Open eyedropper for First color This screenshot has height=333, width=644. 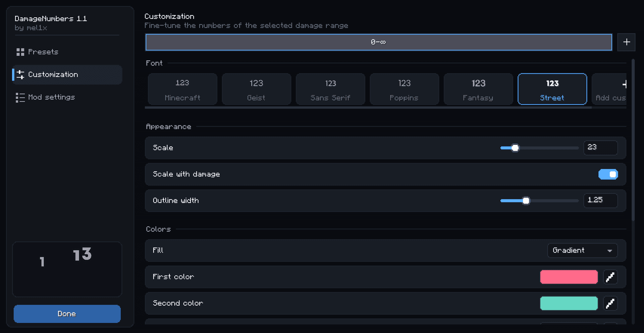[610, 277]
